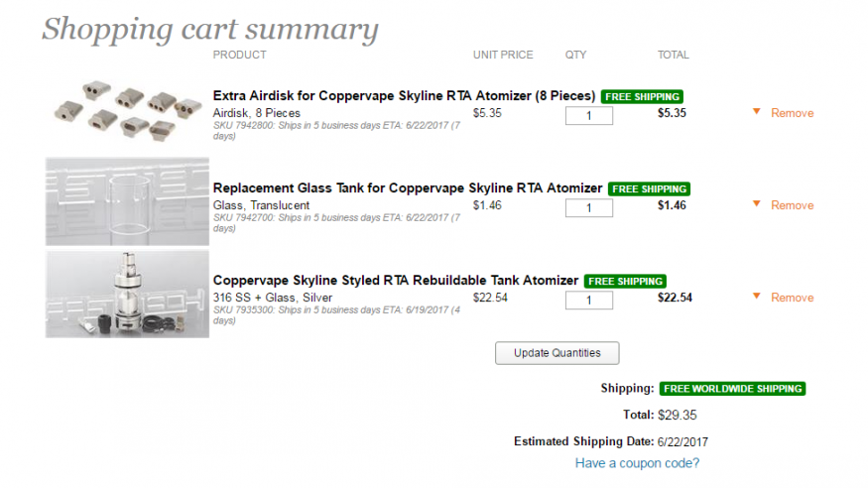This screenshot has height=488, width=868.
Task: Click orange arrow beside Extra Airdisk Remove
Action: [x=756, y=112]
